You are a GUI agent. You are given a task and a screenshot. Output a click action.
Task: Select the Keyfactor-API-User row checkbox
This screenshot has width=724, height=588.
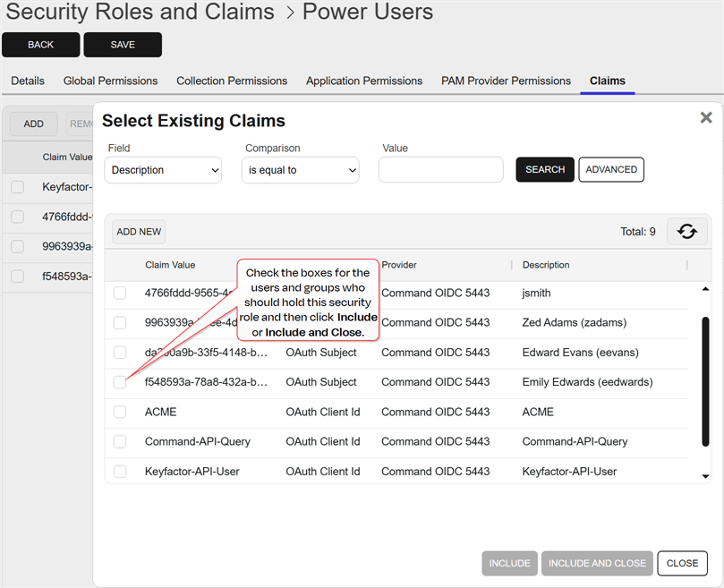120,471
